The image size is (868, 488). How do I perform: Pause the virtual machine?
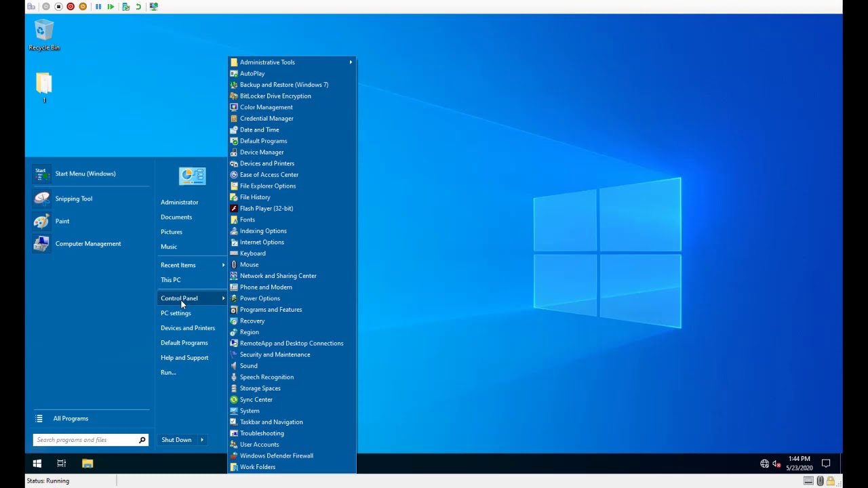98,6
